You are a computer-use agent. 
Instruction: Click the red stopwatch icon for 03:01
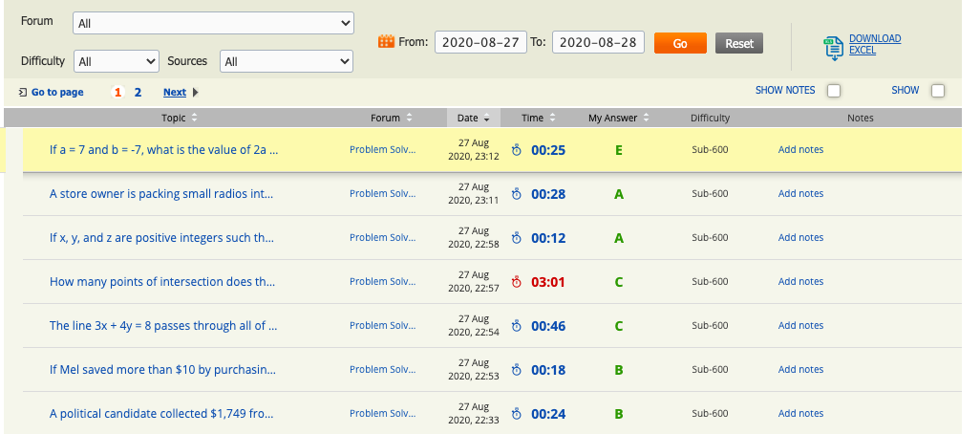click(x=517, y=282)
